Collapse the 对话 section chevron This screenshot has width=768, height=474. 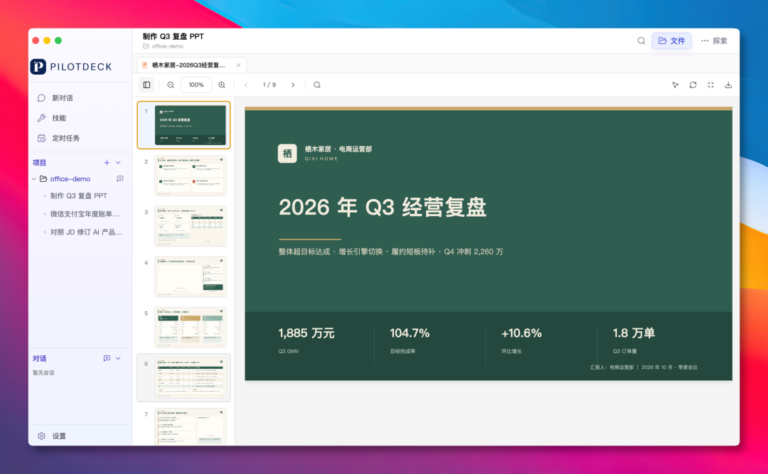pyautogui.click(x=119, y=358)
